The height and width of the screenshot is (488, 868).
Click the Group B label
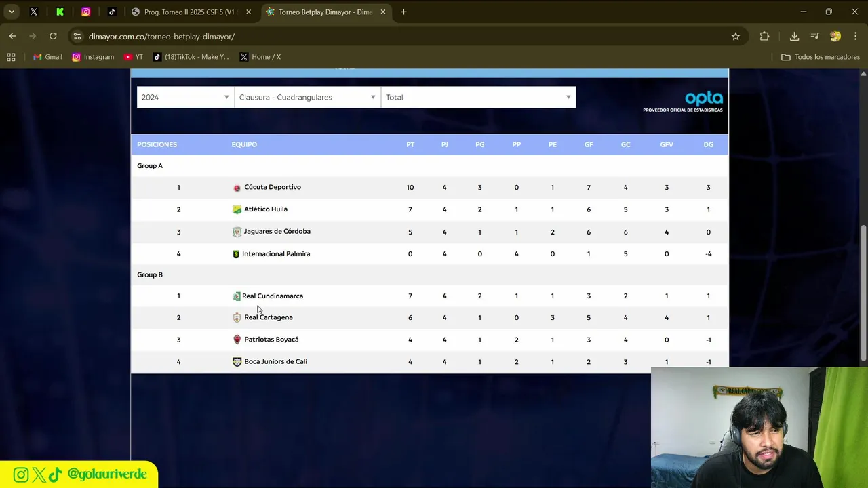150,275
